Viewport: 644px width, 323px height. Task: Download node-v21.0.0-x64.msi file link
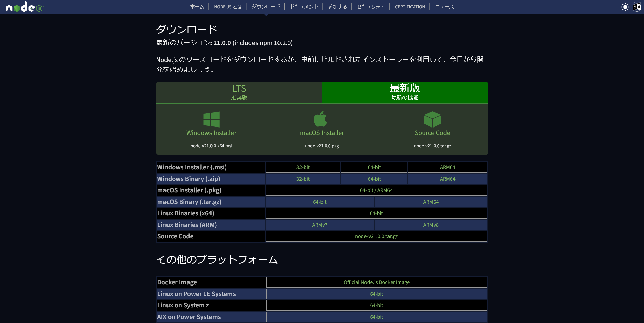click(212, 146)
